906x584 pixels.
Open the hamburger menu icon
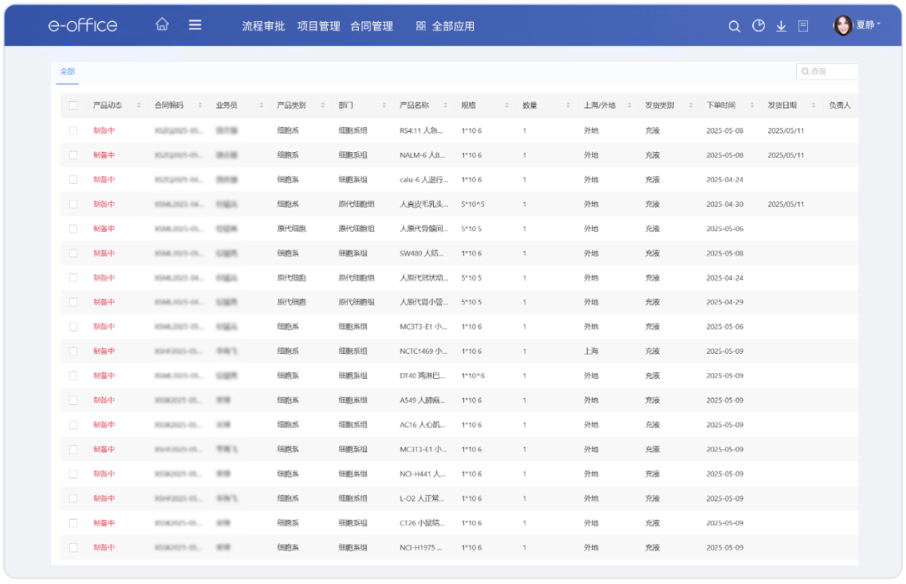point(195,25)
